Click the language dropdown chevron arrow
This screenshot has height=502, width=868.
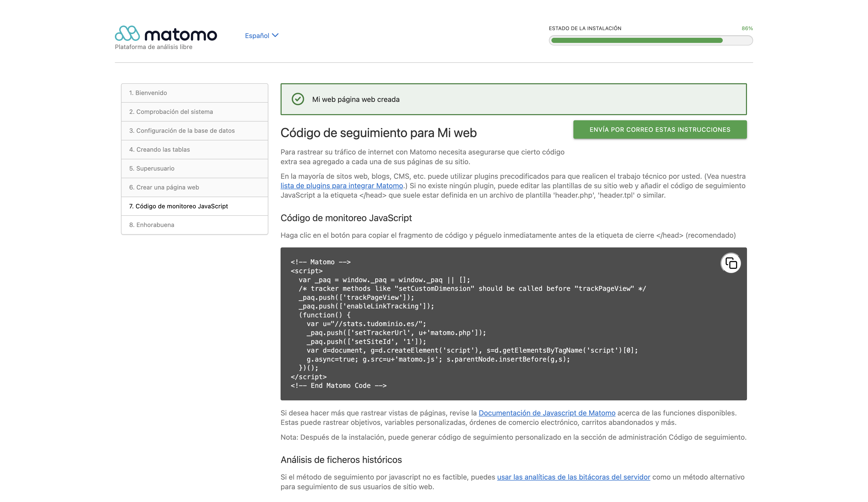(x=275, y=35)
